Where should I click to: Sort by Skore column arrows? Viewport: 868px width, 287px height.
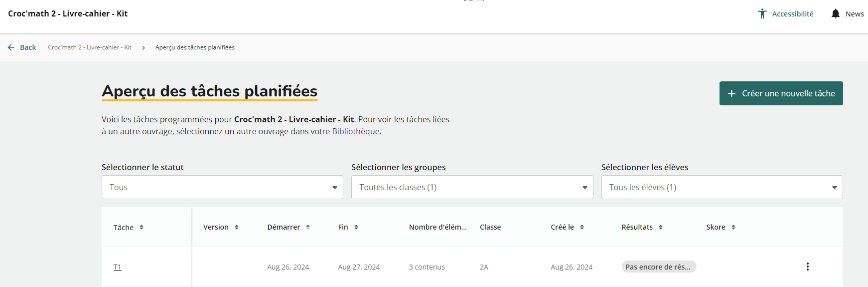(733, 227)
